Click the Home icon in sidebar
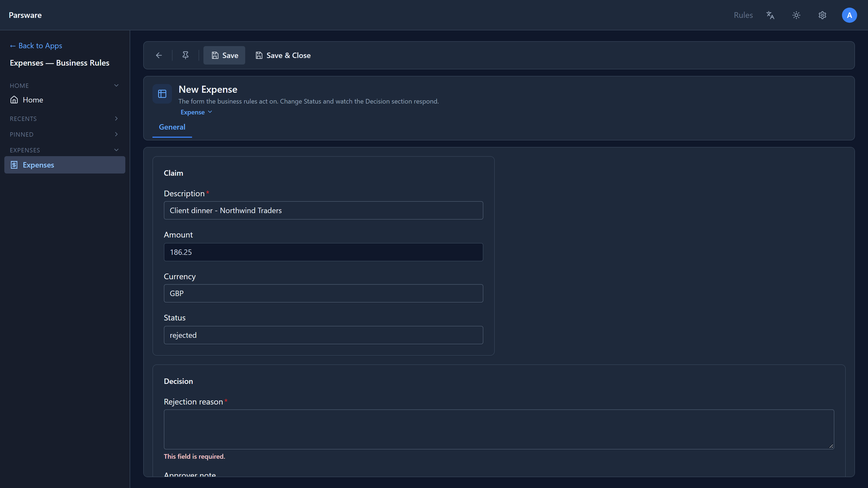 tap(14, 100)
